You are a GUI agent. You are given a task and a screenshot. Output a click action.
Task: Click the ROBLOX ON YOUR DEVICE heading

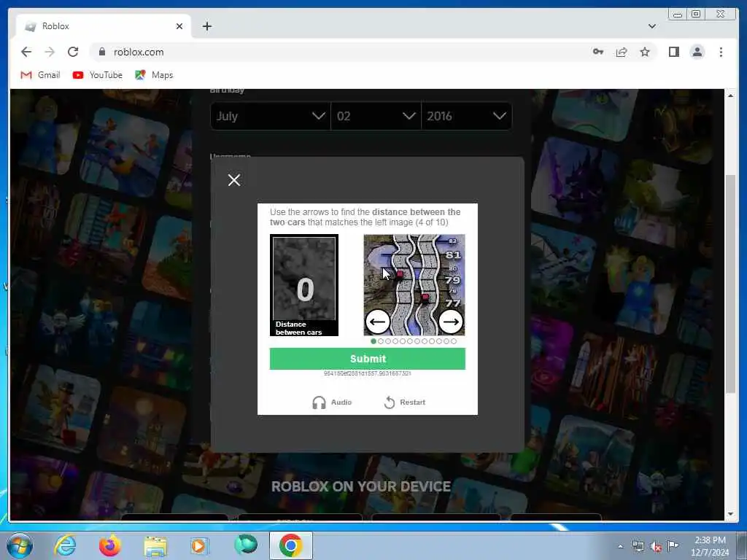point(361,486)
